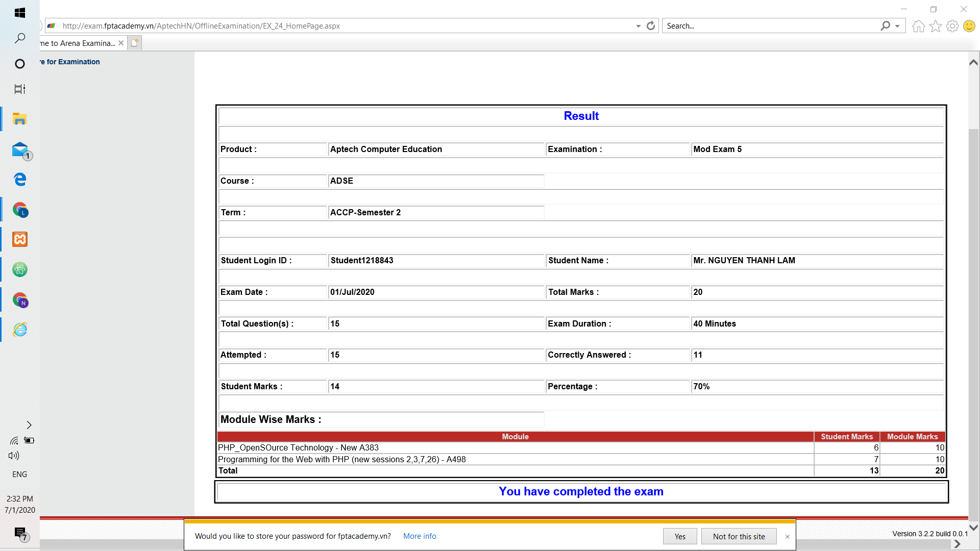Expand the hidden system tray icons
This screenshot has height=551, width=980.
coord(29,425)
